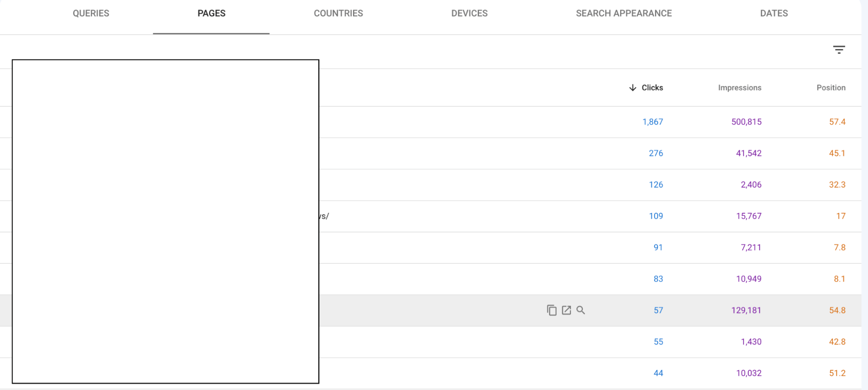Open page in new tab icon

[566, 310]
